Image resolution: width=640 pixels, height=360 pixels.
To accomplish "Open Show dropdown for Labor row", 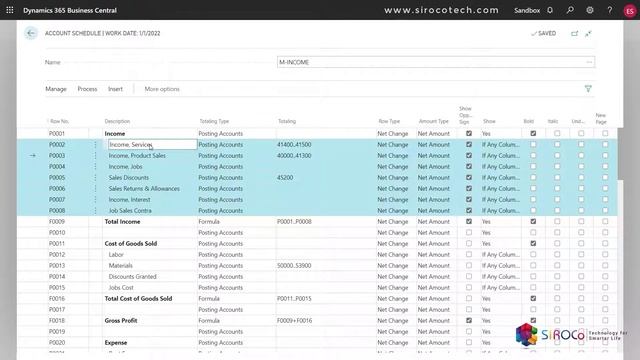I will click(501, 255).
